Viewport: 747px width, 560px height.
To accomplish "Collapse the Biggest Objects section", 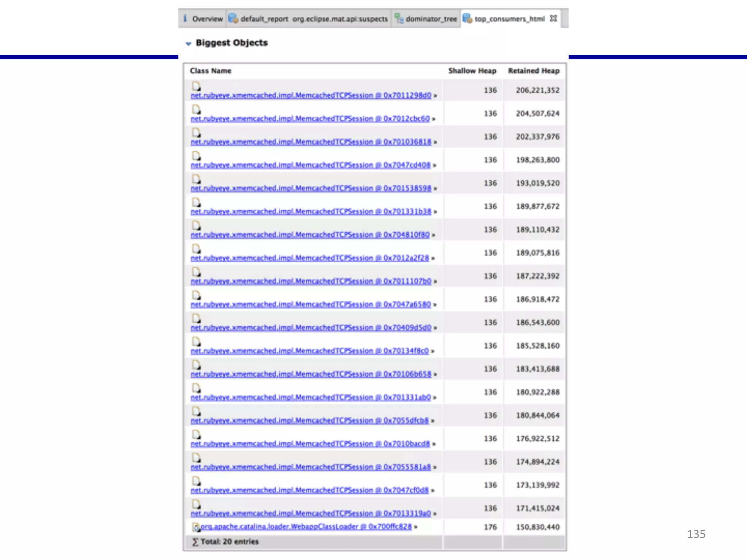I will [x=188, y=44].
